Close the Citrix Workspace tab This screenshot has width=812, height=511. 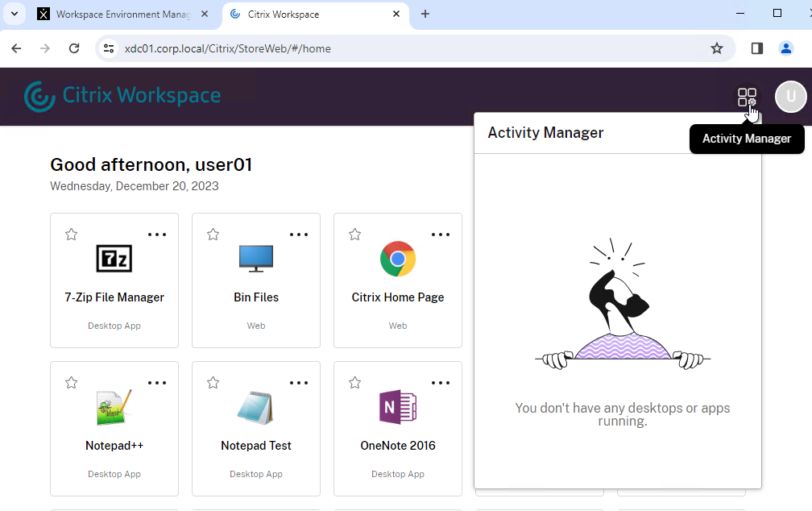(396, 14)
